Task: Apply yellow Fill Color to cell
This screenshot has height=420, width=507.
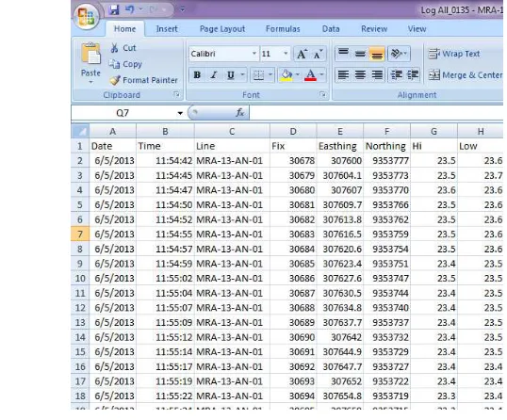Action: tap(286, 75)
